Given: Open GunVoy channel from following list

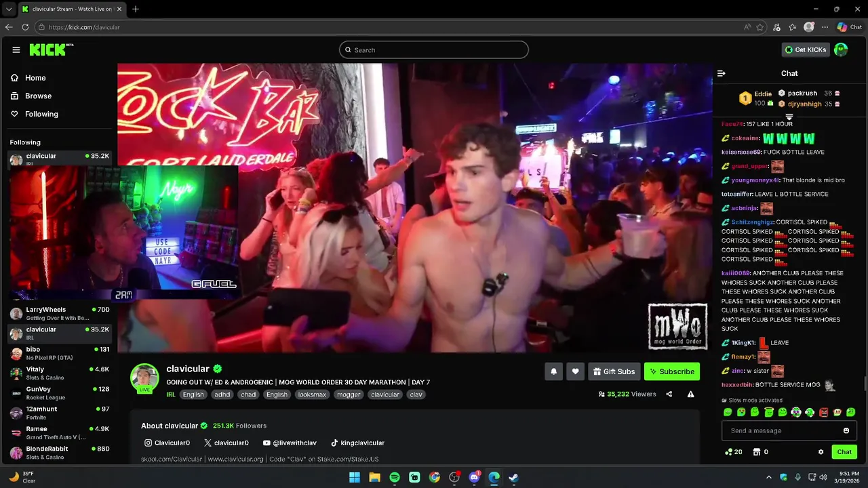Looking at the screenshot, I should click(60, 393).
